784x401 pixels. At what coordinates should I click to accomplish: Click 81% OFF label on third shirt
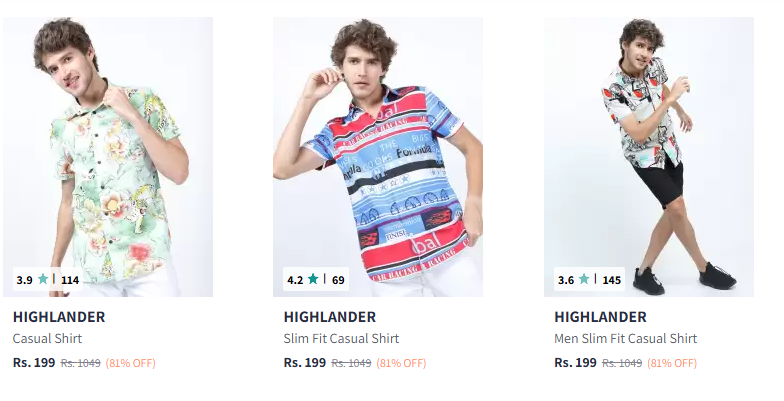pyautogui.click(x=672, y=363)
